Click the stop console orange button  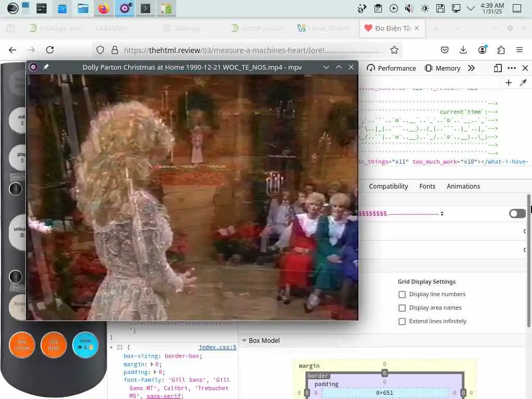click(22, 345)
